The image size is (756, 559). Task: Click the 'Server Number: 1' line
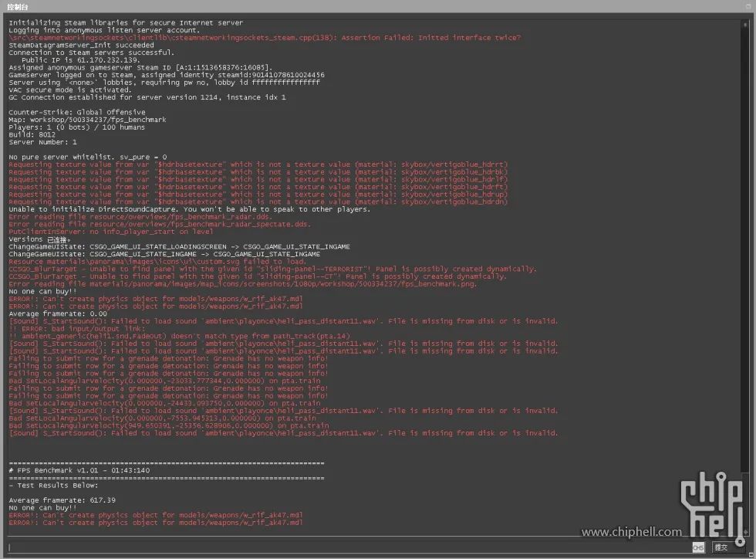[x=42, y=142]
